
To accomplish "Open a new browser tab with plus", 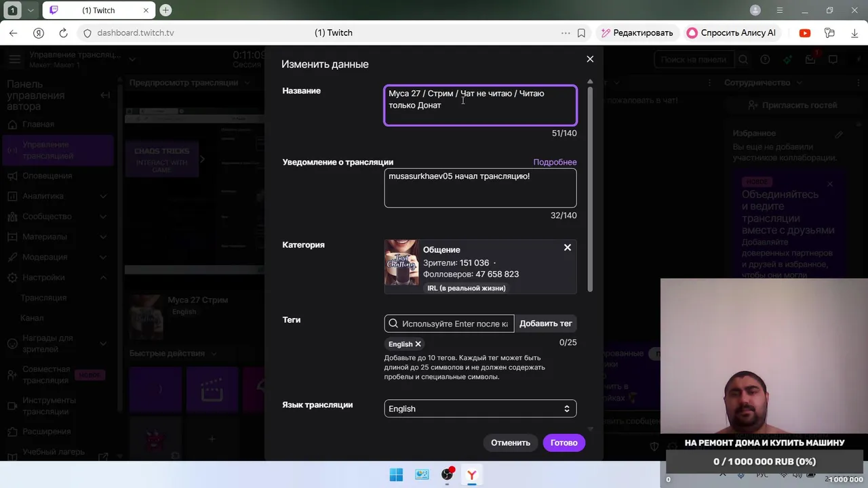I will tap(165, 10).
